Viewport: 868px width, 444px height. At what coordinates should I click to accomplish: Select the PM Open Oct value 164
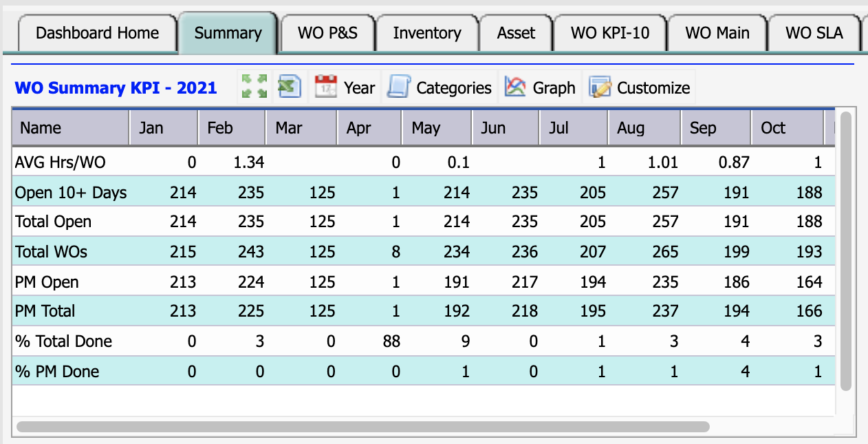808,282
